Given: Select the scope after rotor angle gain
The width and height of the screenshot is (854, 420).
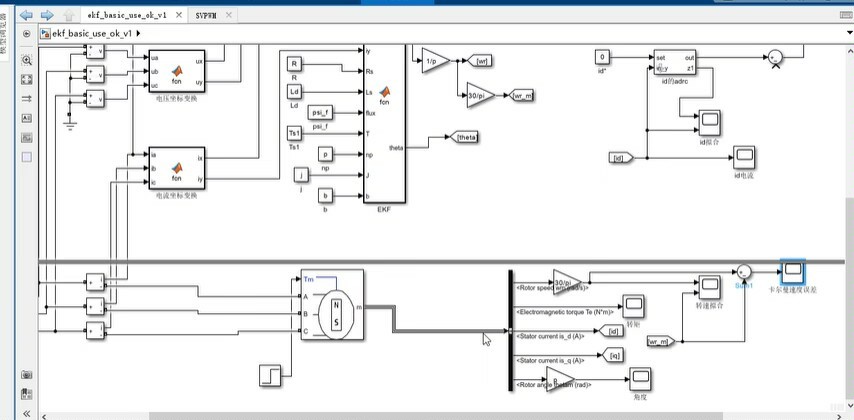Looking at the screenshot, I should point(640,379).
